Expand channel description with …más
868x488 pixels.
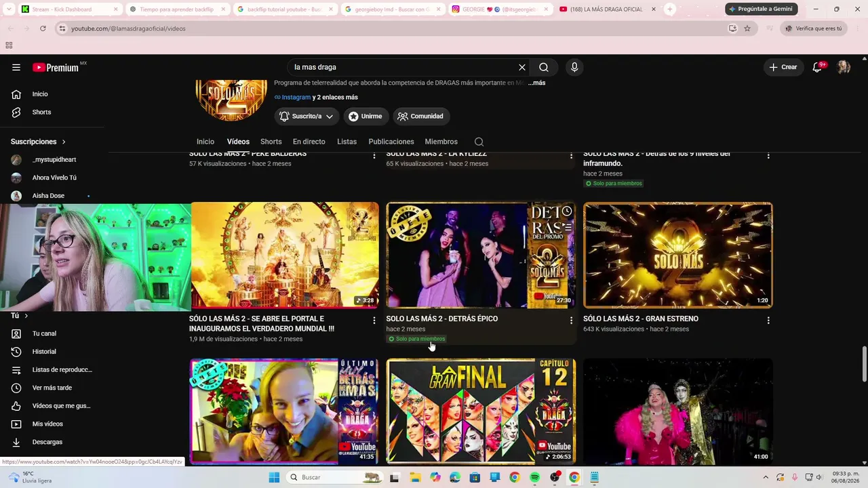click(536, 83)
